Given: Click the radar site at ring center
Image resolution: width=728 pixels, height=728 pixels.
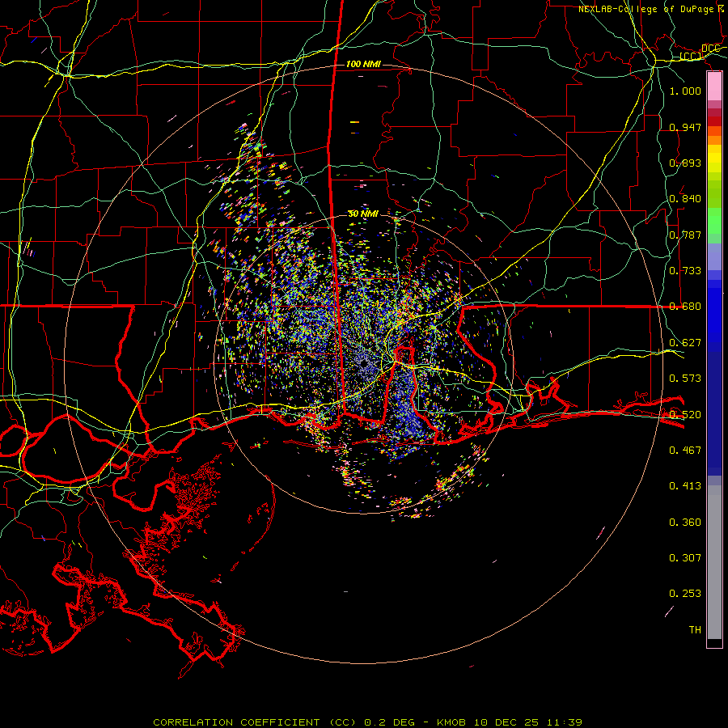Looking at the screenshot, I should tap(363, 364).
